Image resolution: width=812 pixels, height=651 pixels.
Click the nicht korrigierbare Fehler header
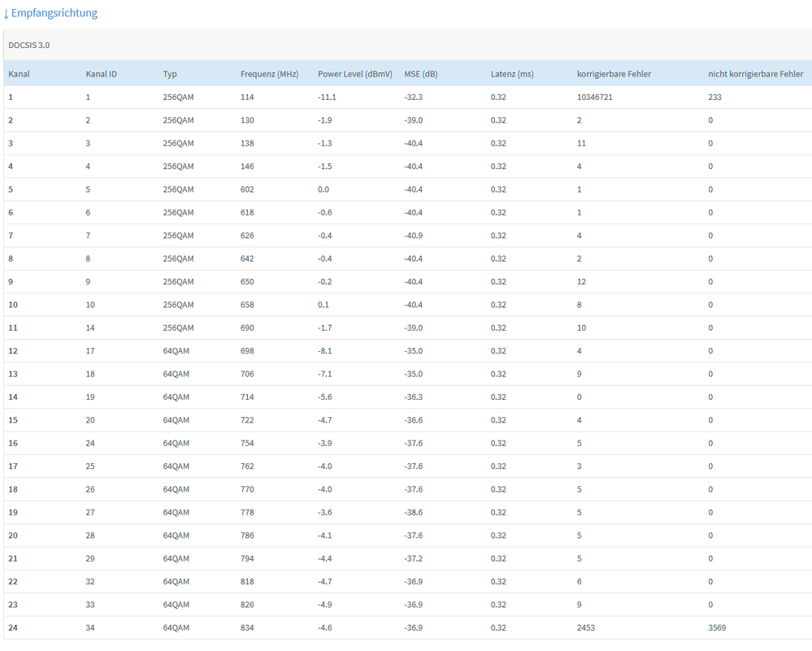tap(756, 74)
